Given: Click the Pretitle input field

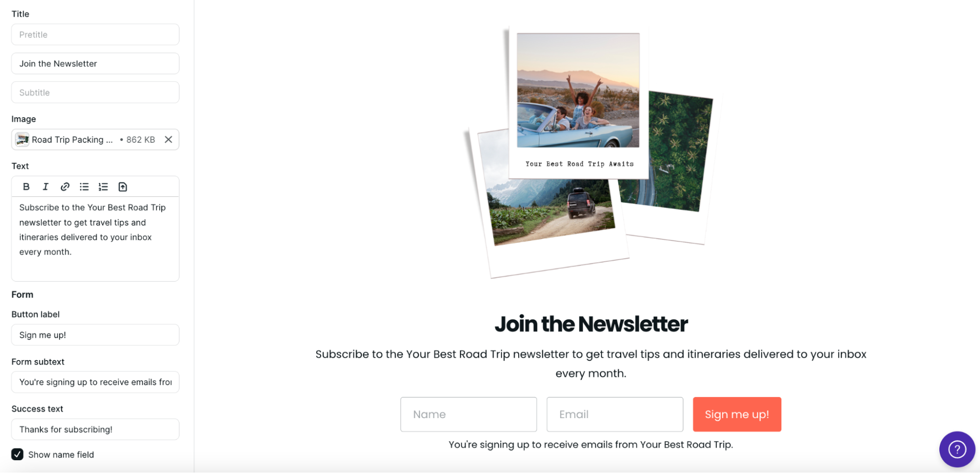Looking at the screenshot, I should coord(95,35).
